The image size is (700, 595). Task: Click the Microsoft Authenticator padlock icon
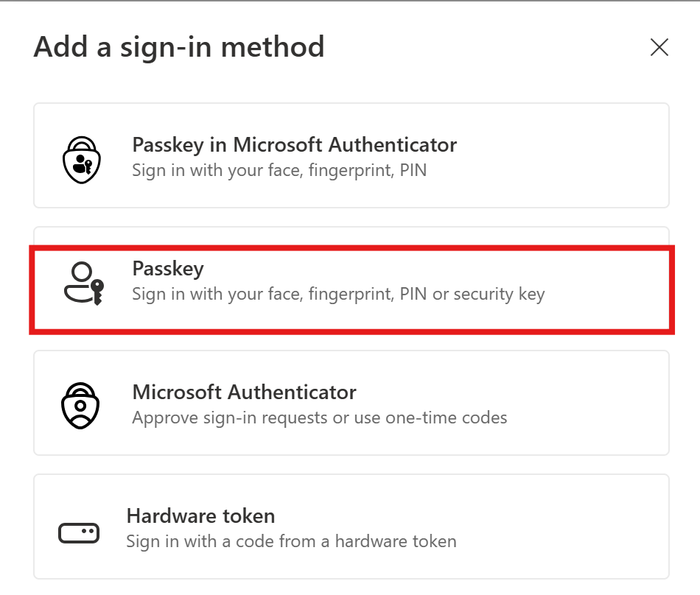(80, 405)
